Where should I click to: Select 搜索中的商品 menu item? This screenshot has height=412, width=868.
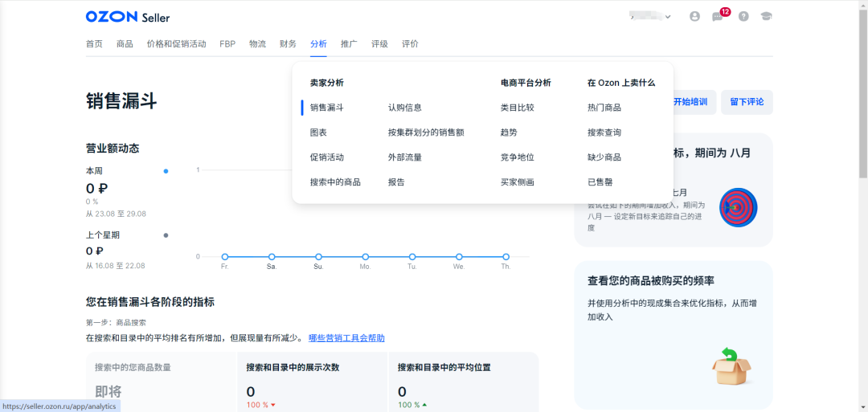[335, 182]
